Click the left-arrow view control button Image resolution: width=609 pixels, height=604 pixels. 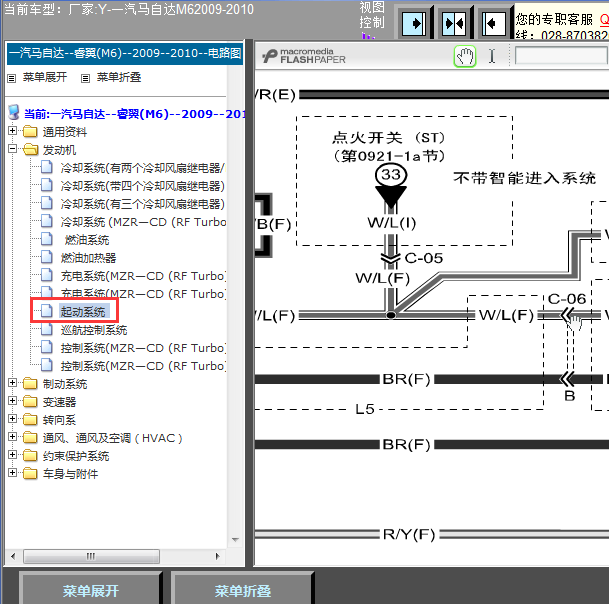[x=494, y=24]
